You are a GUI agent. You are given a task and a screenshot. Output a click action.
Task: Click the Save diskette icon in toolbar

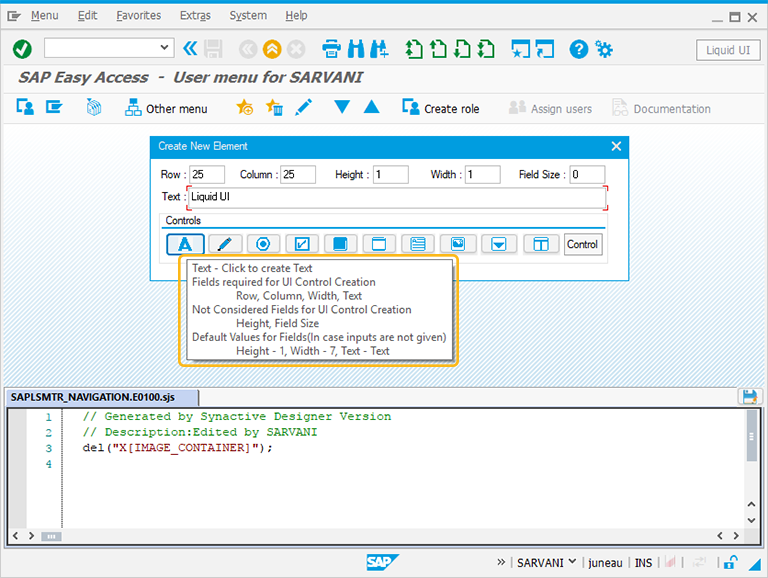(x=213, y=49)
